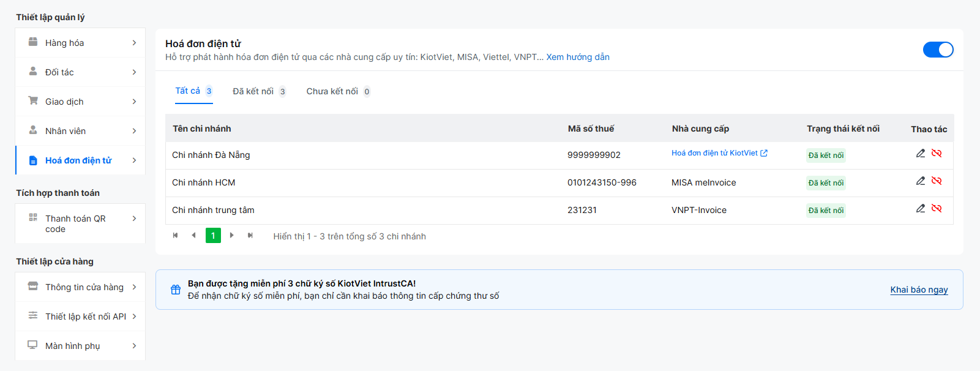The height and width of the screenshot is (371, 980).
Task: Click the Nhà cung cấp column header
Action: [x=700, y=129]
